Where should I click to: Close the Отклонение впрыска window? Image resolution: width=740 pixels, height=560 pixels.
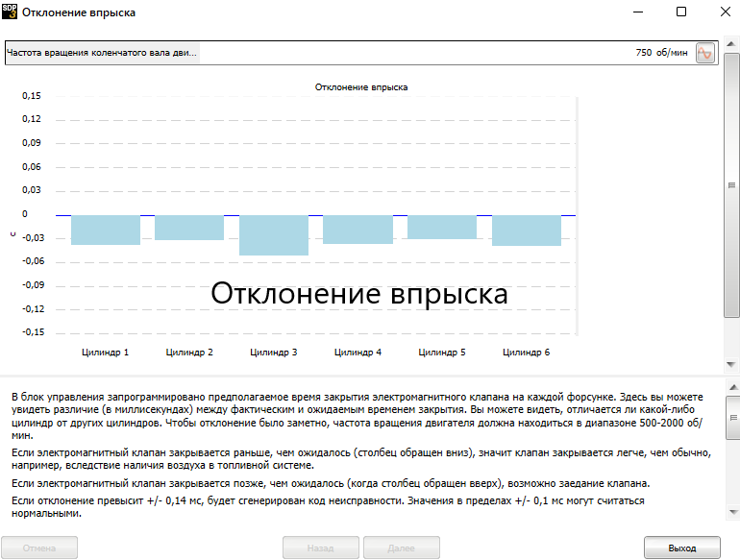(x=726, y=12)
